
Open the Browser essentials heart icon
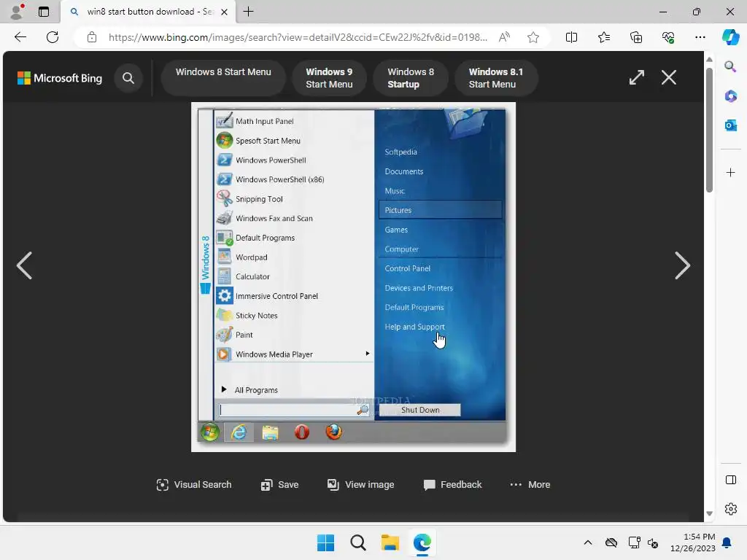pyautogui.click(x=668, y=37)
